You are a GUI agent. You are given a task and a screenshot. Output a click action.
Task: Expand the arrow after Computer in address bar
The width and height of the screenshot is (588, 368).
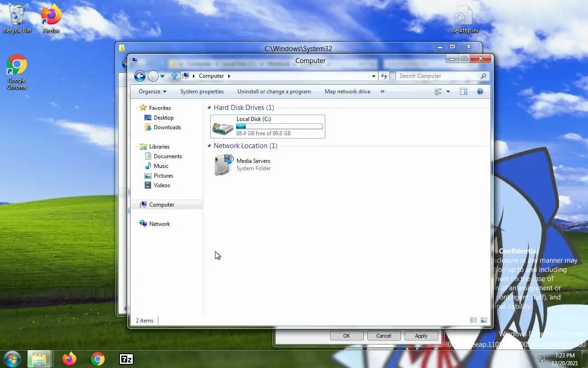pos(229,76)
